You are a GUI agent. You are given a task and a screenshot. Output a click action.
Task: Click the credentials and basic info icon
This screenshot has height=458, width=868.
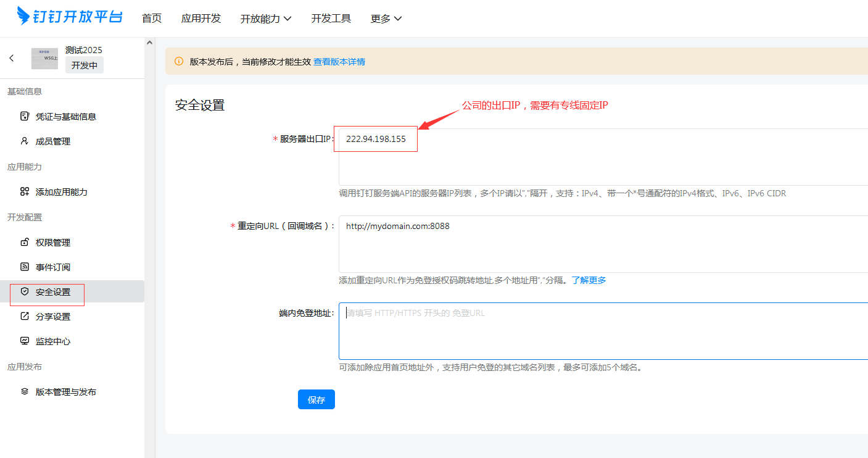pos(25,116)
